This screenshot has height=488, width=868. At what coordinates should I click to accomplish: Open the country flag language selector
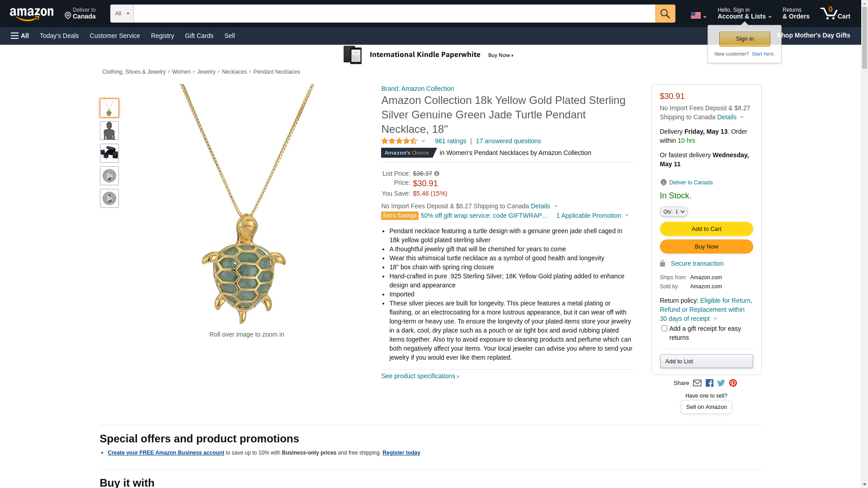[698, 15]
